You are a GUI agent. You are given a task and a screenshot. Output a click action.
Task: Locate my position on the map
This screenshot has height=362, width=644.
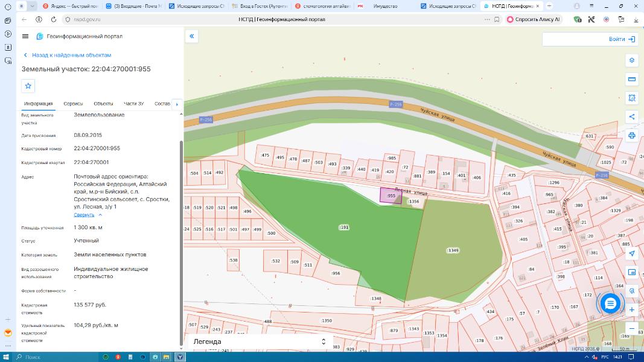coord(632,253)
